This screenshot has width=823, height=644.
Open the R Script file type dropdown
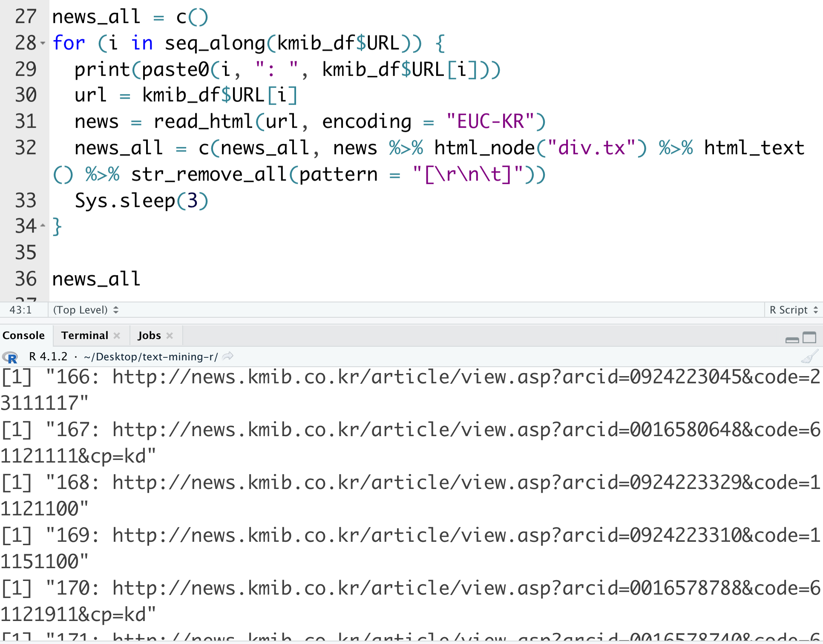793,310
